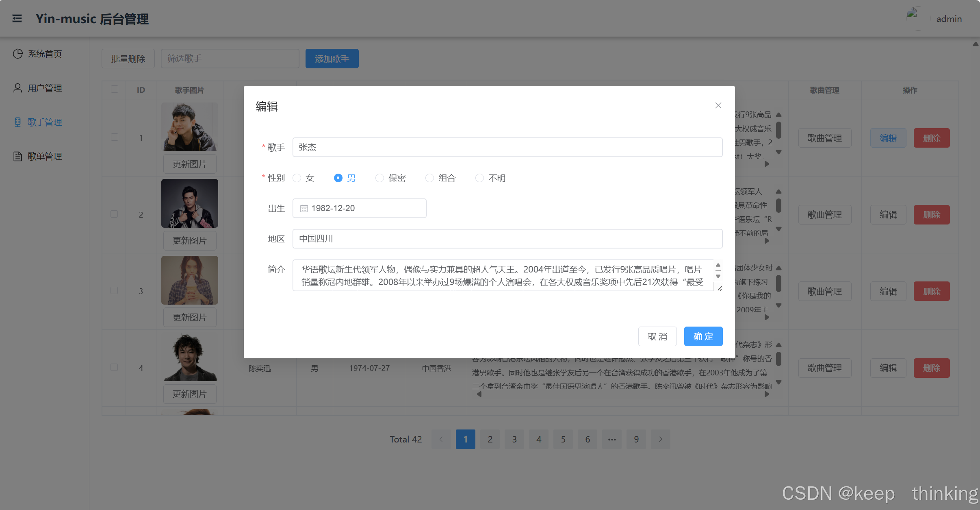Click the 系统首页 pie chart icon
The image size is (980, 510).
coord(17,54)
